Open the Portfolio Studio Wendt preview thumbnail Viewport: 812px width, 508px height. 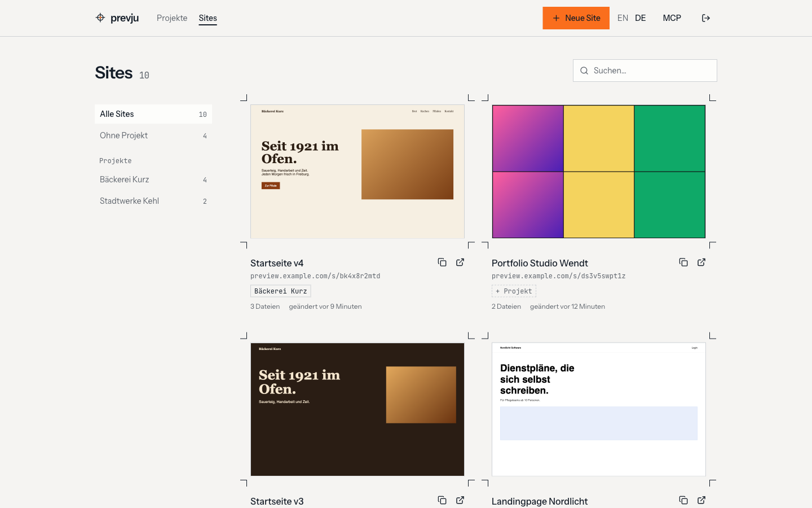pos(599,172)
